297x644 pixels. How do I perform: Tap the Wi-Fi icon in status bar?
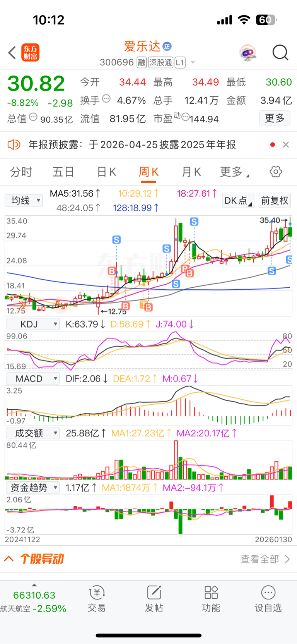pyautogui.click(x=244, y=20)
